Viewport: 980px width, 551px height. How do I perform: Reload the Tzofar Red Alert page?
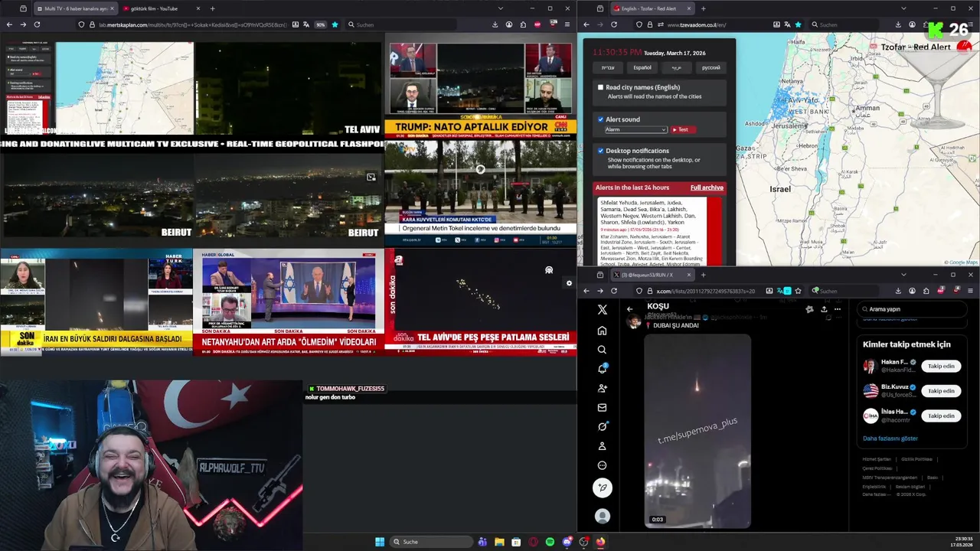614,24
